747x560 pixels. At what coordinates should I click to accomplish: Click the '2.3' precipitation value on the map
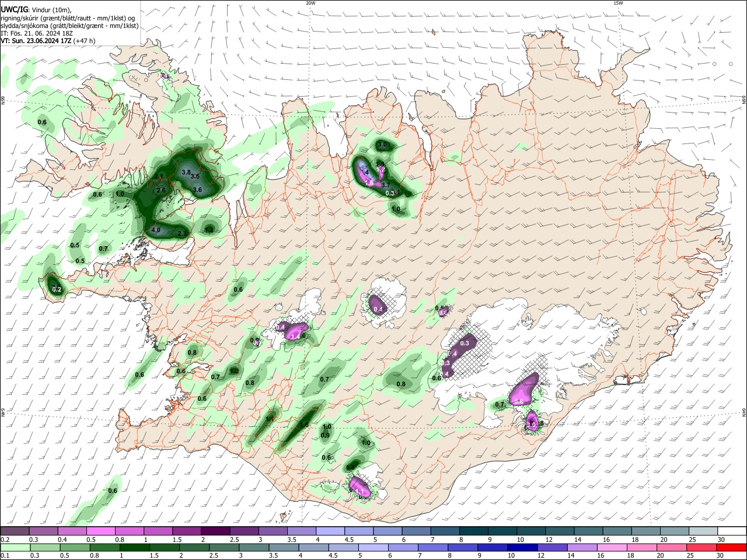181,233
